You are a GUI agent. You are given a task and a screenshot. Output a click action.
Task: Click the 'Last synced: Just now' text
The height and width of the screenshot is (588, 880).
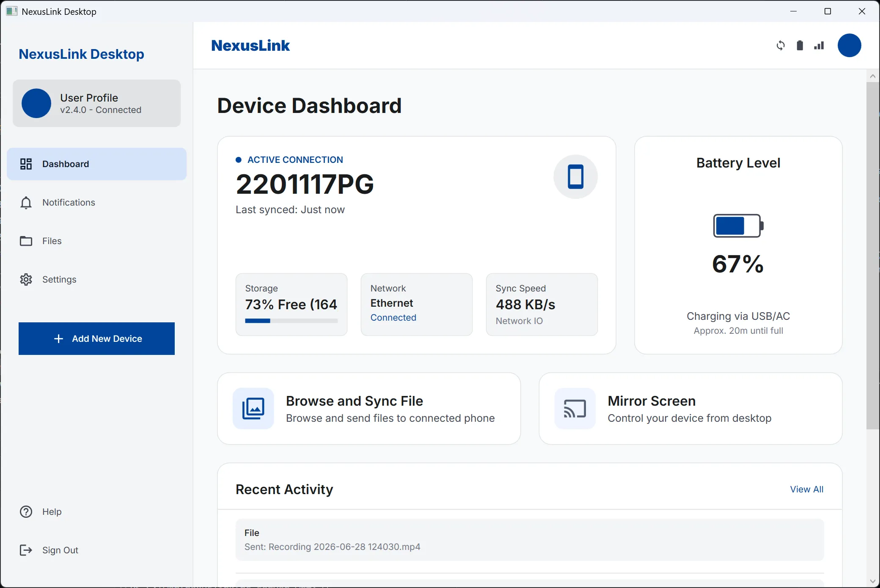(x=290, y=210)
